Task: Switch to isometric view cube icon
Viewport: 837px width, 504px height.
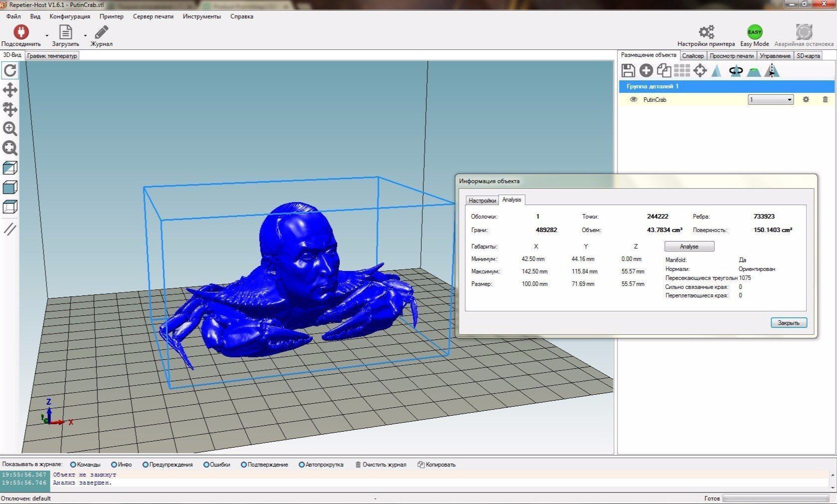Action: point(10,168)
